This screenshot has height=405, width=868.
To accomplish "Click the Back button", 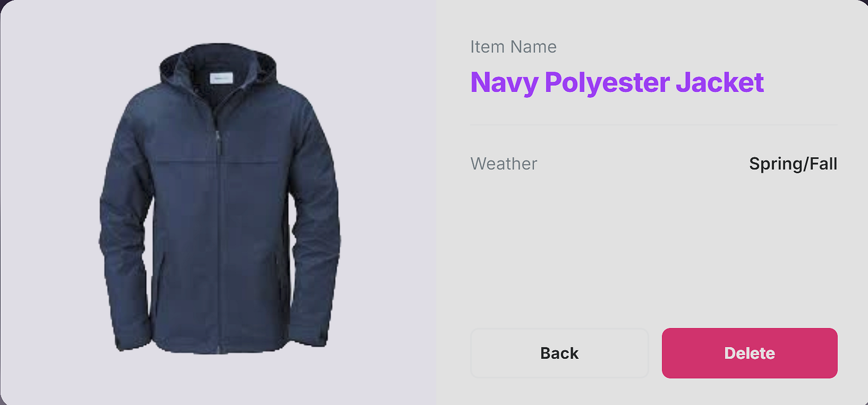I will pyautogui.click(x=559, y=353).
